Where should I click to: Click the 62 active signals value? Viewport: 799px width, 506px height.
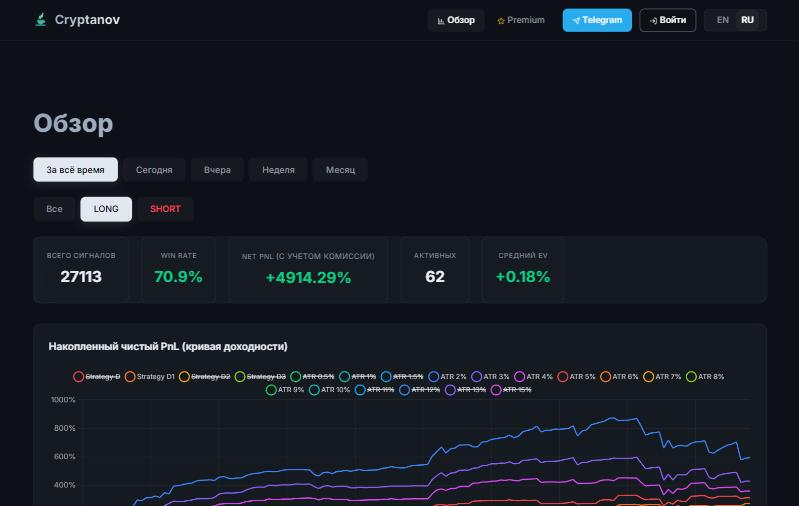435,277
